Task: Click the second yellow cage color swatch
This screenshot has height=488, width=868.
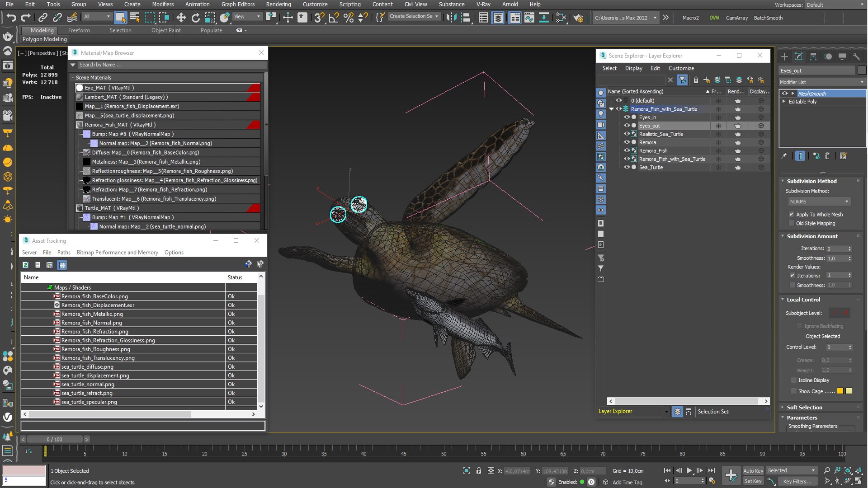Action: tap(849, 391)
